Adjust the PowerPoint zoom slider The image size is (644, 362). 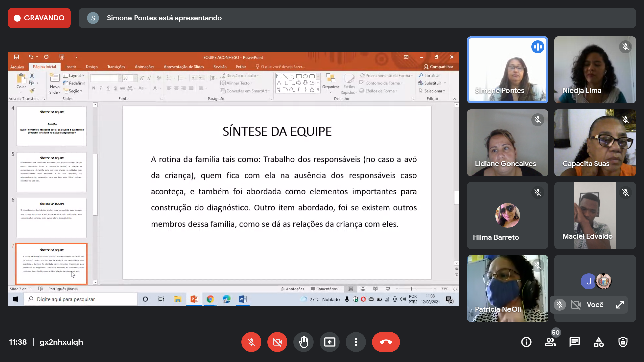[411, 289]
